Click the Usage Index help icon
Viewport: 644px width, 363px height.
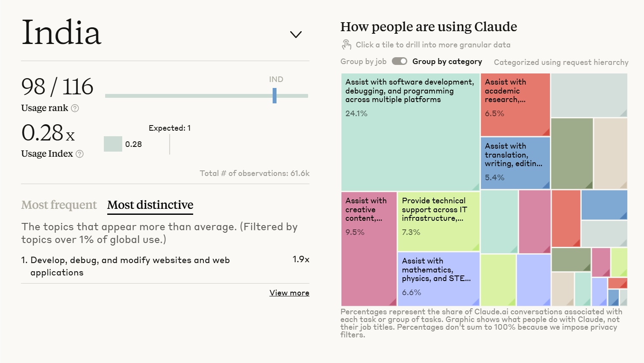79,154
